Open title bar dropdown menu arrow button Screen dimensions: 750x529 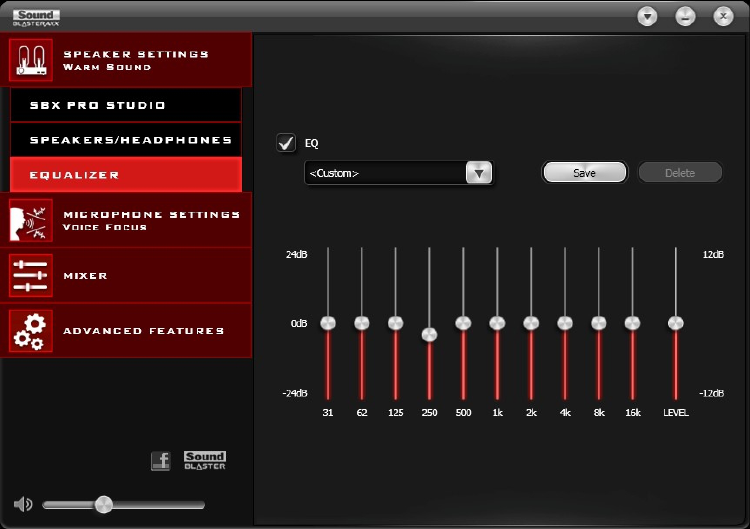coord(647,17)
